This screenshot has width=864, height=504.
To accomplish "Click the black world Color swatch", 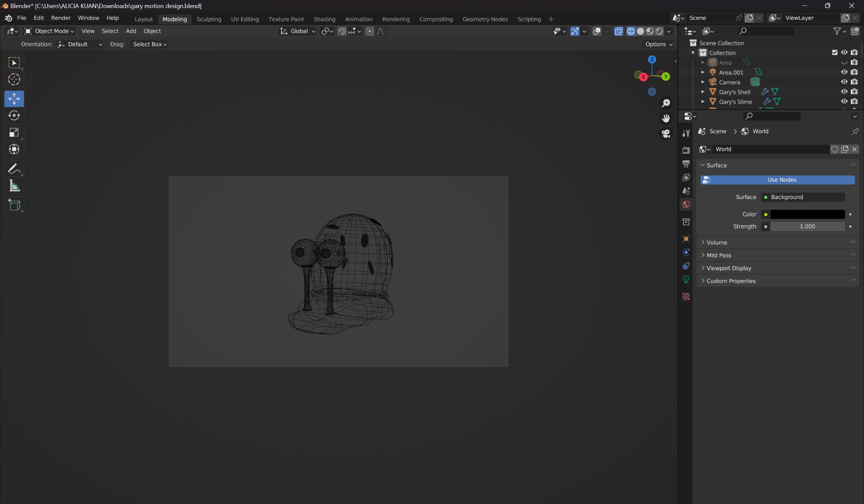I will click(807, 214).
